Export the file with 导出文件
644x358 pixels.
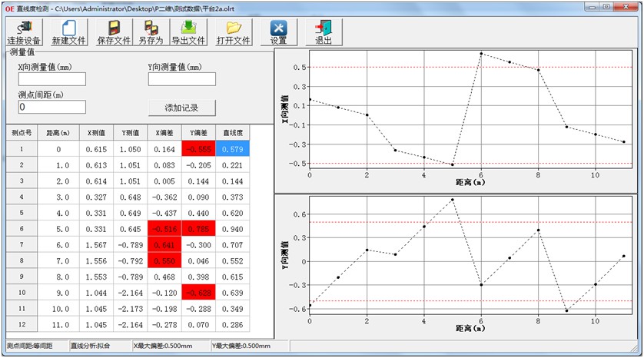188,31
